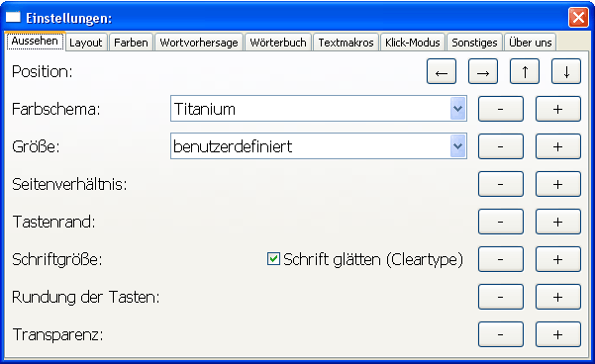Open the Wortvorhersage tab
The width and height of the screenshot is (595, 364).
[x=199, y=43]
